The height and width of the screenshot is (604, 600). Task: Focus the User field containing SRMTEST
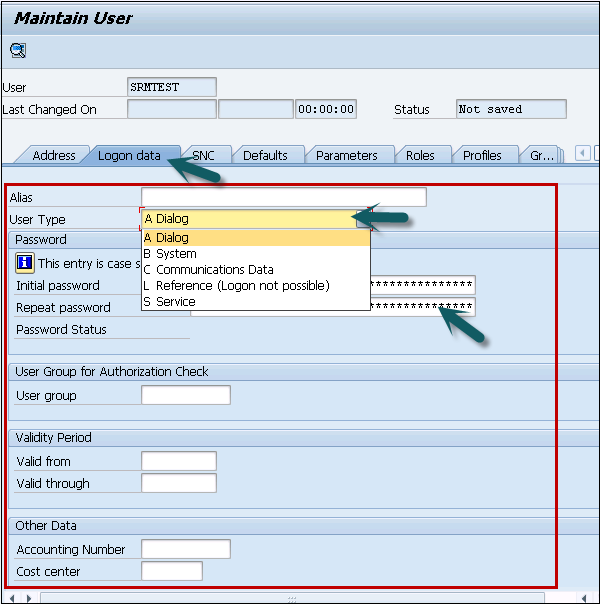tap(172, 87)
